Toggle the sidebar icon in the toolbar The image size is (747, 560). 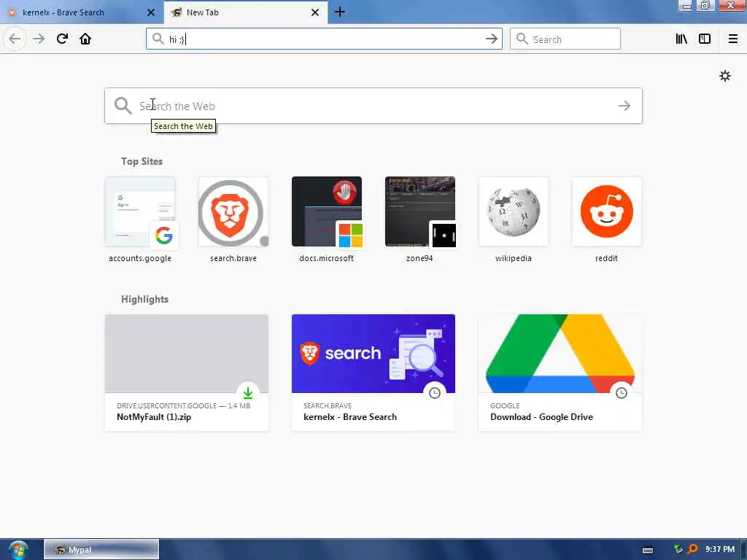point(705,39)
